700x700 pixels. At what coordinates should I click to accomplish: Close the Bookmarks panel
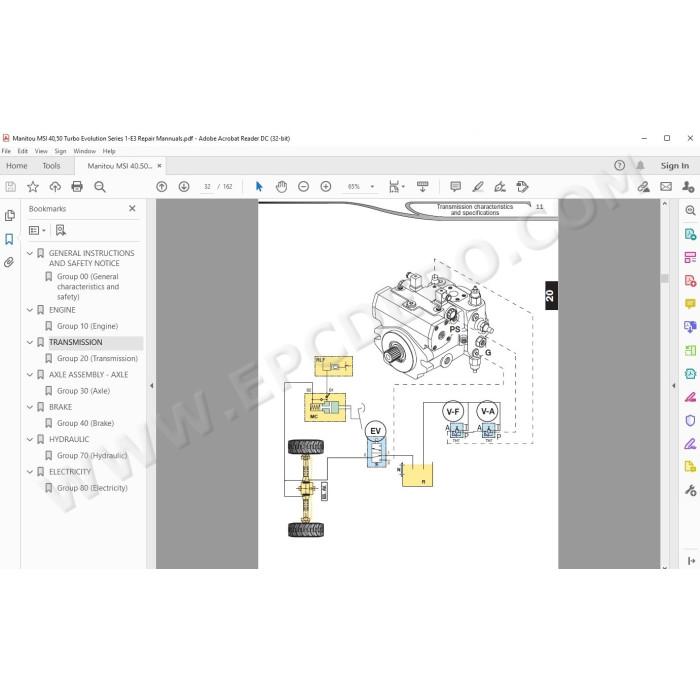click(x=132, y=208)
